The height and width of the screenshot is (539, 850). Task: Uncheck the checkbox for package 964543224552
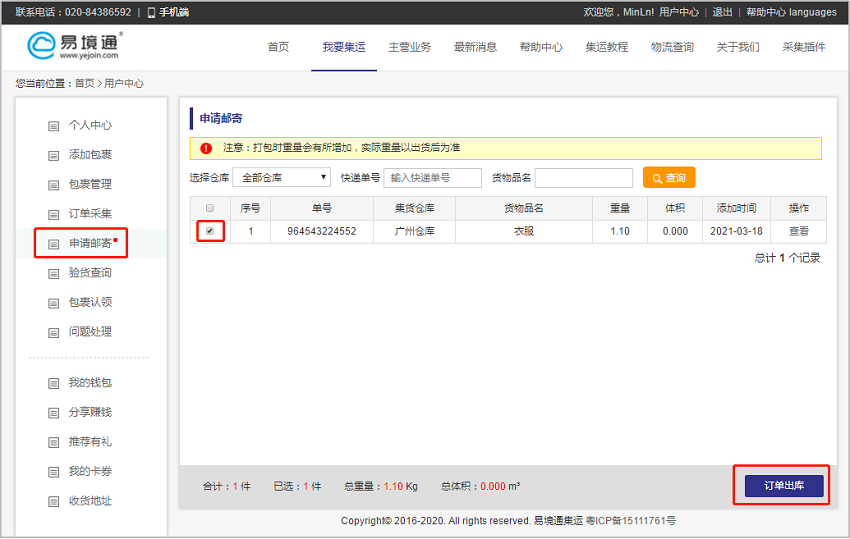point(210,231)
